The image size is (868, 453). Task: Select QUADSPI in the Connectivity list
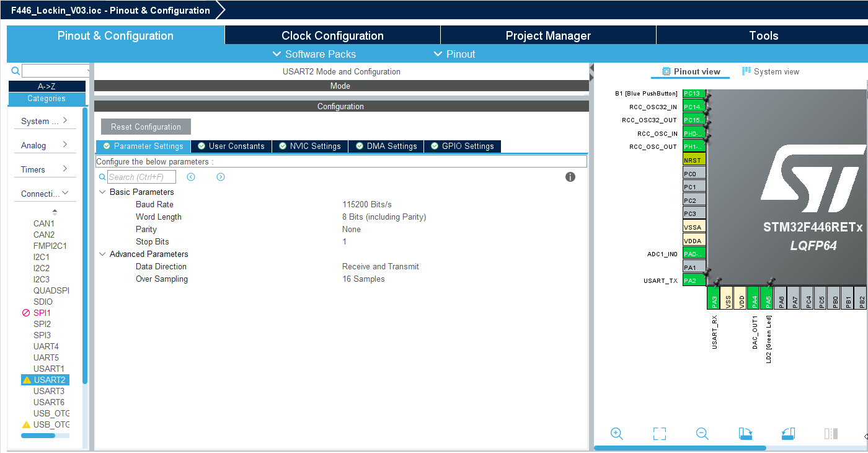click(x=51, y=290)
